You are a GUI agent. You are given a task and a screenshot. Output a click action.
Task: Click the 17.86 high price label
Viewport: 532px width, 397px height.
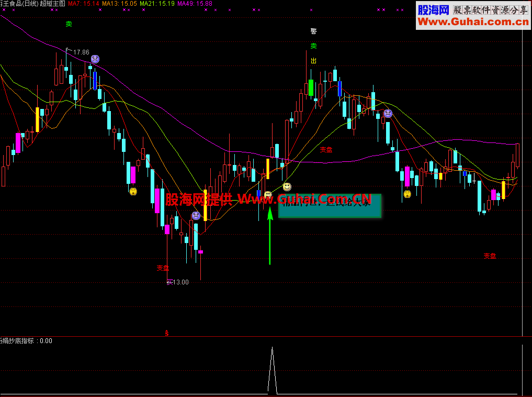pyautogui.click(x=81, y=52)
